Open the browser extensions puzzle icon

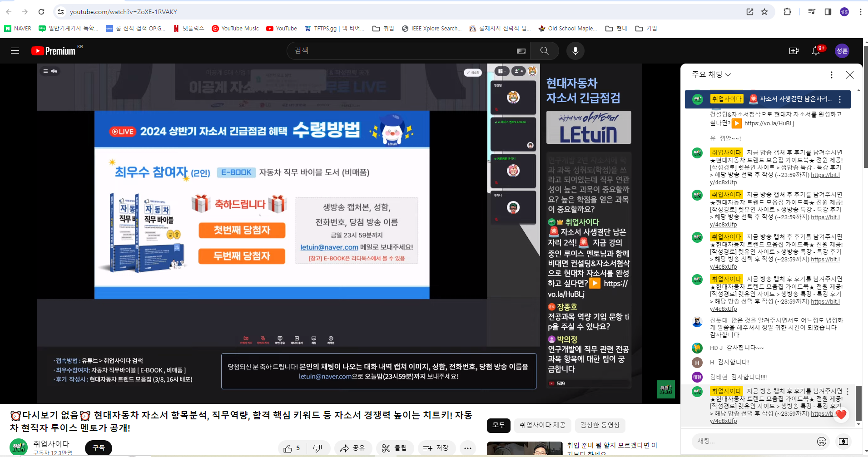pyautogui.click(x=788, y=12)
